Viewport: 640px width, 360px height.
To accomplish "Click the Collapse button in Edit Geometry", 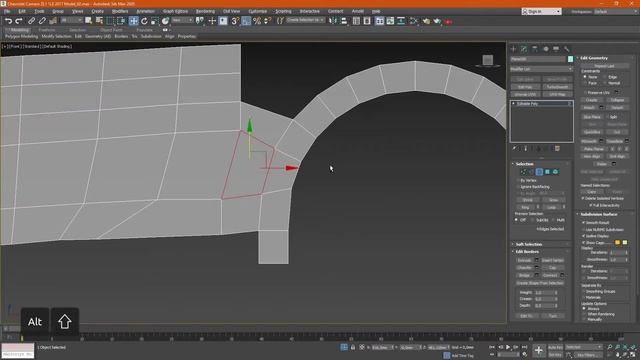I will point(617,100).
